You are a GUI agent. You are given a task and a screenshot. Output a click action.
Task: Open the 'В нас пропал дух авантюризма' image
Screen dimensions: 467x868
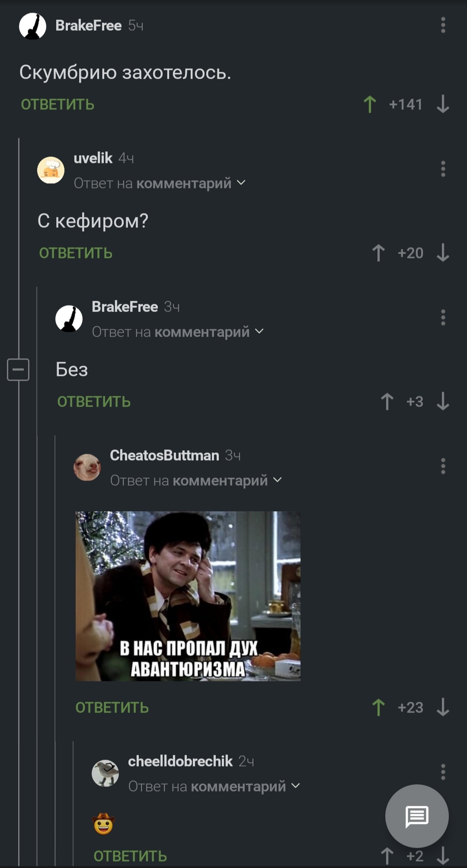pos(188,596)
